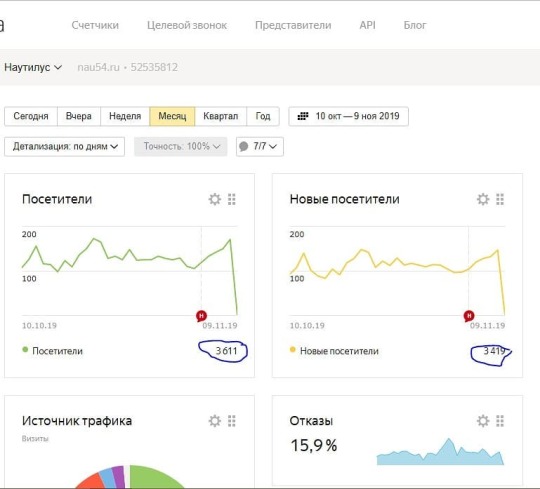Click the speech bubble annotations icon
This screenshot has height=489, width=540.
(x=243, y=146)
